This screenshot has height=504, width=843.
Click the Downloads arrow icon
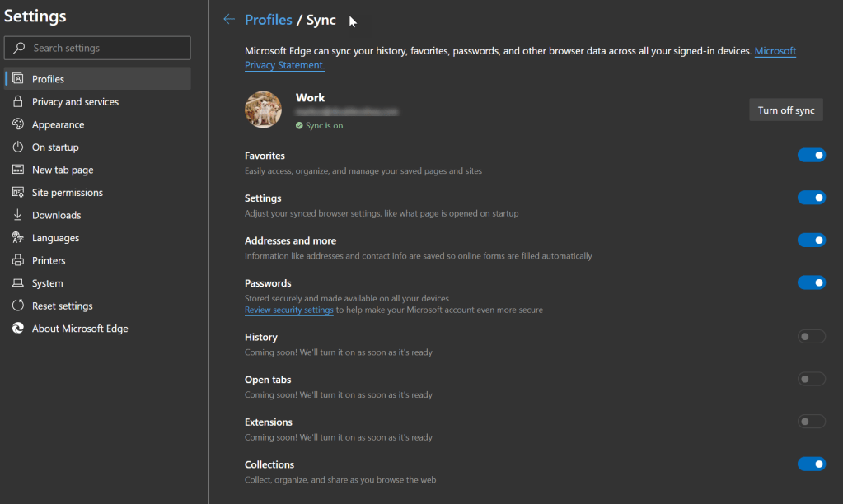pyautogui.click(x=17, y=215)
